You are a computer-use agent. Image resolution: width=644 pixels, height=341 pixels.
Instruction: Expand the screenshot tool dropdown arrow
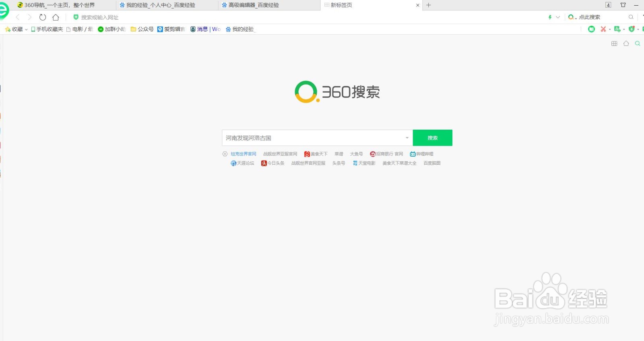coord(610,29)
